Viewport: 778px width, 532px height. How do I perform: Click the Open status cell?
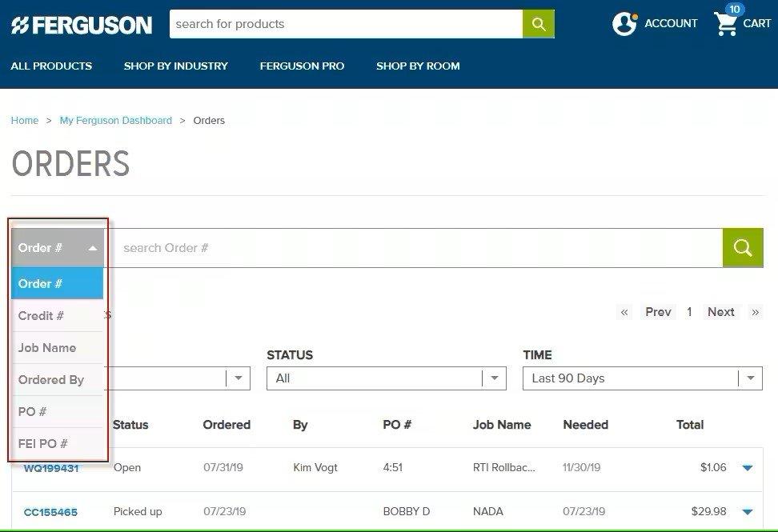pos(127,467)
